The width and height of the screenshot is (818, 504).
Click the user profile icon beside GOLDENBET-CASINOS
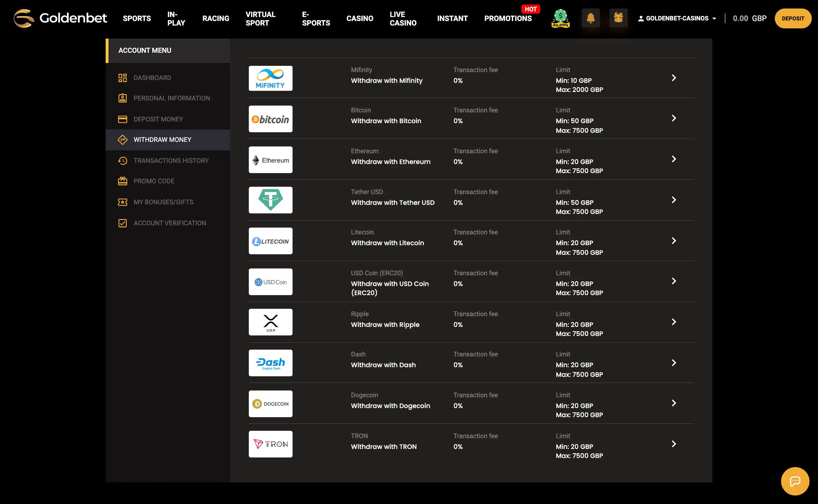click(640, 19)
